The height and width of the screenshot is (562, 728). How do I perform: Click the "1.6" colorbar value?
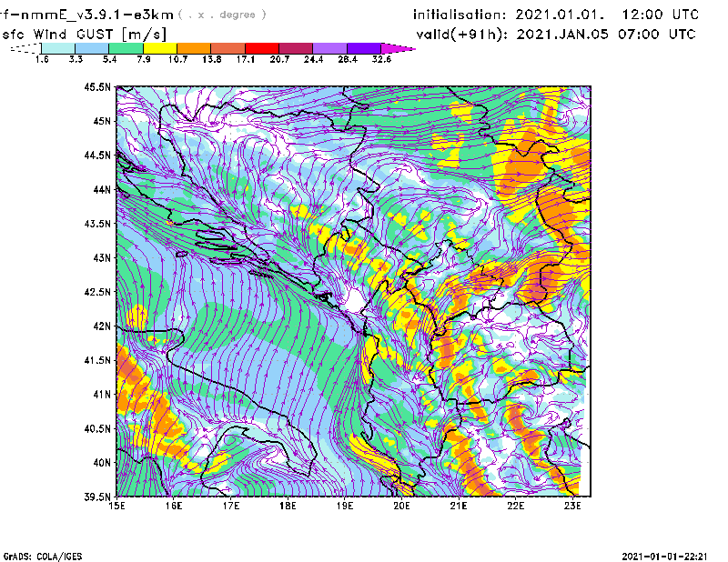point(42,59)
